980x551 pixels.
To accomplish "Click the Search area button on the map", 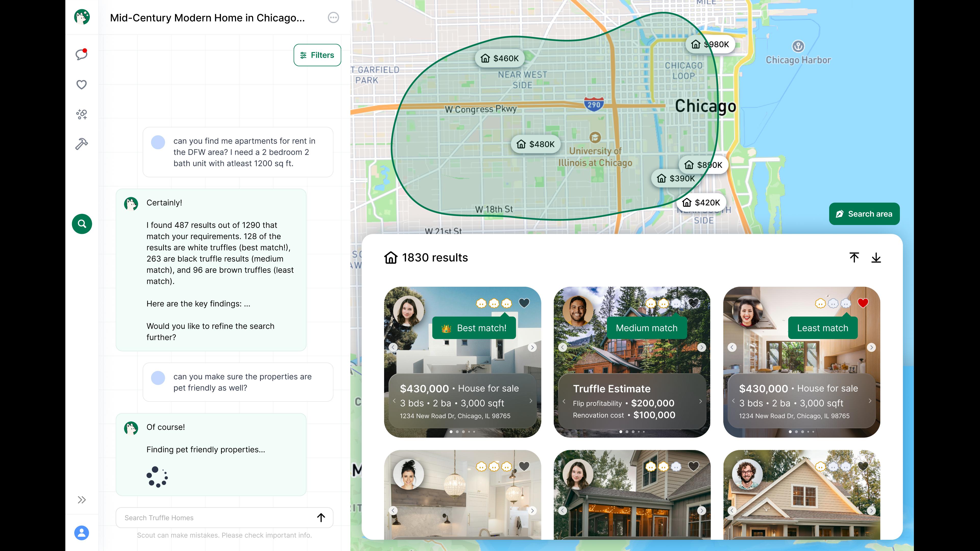I will click(x=864, y=214).
